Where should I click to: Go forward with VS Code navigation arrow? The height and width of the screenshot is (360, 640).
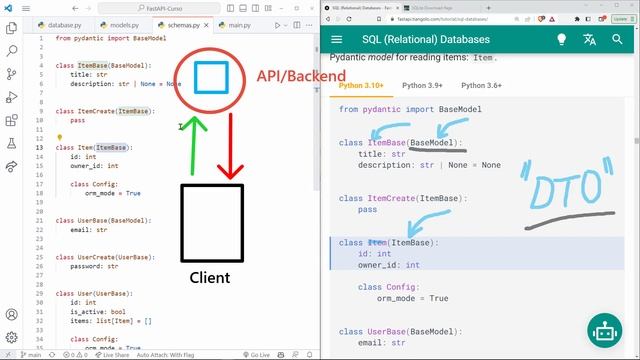[89, 8]
